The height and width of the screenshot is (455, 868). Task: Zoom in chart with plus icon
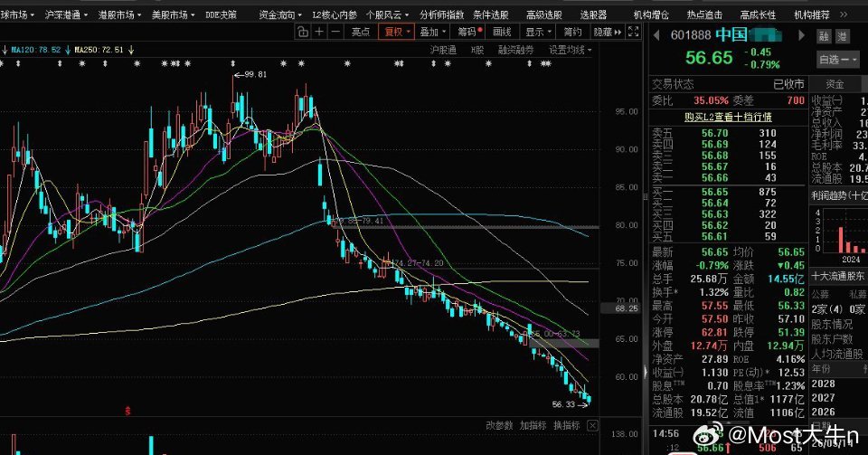pyautogui.click(x=319, y=32)
